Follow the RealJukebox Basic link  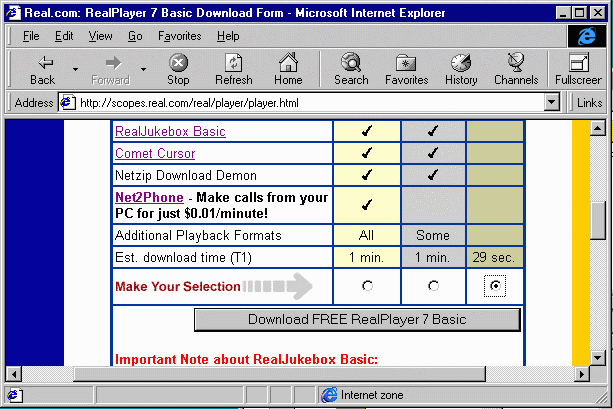pyautogui.click(x=170, y=131)
